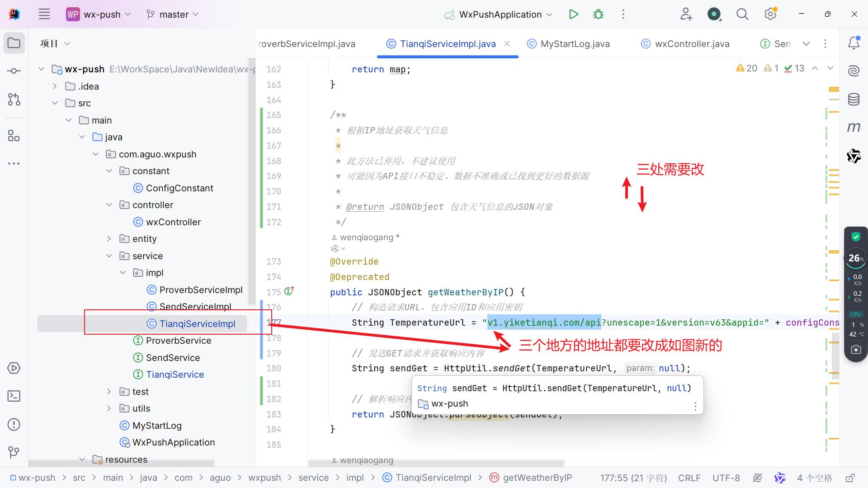This screenshot has width=868, height=488.
Task: Change CRLF line separator in status bar
Action: pyautogui.click(x=689, y=478)
